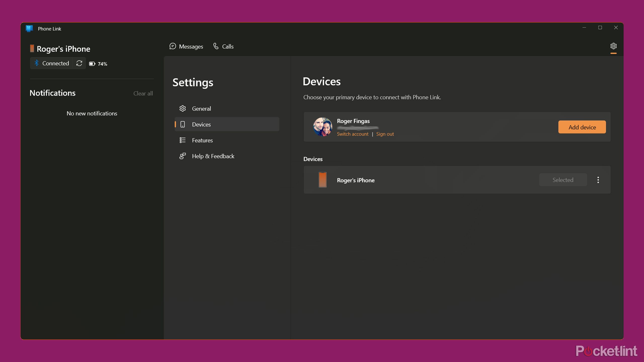Click the Sign out link
The height and width of the screenshot is (362, 644).
coord(385,134)
